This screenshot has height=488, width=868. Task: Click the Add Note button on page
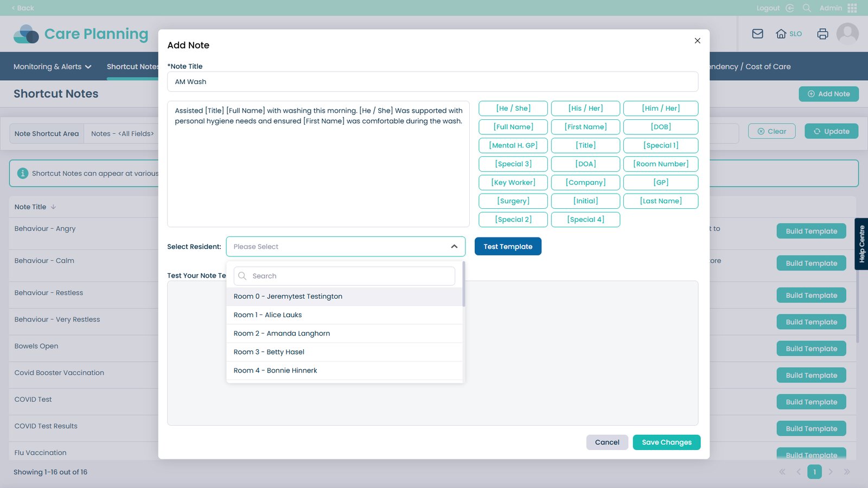click(828, 94)
